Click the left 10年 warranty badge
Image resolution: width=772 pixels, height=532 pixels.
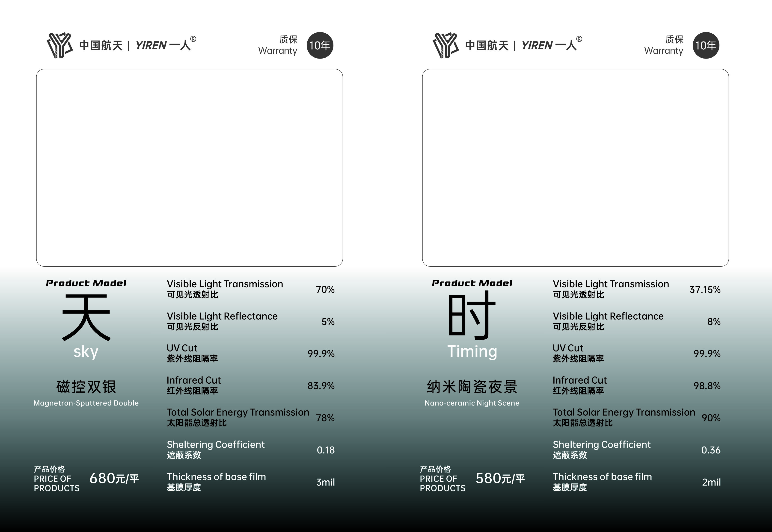point(320,45)
